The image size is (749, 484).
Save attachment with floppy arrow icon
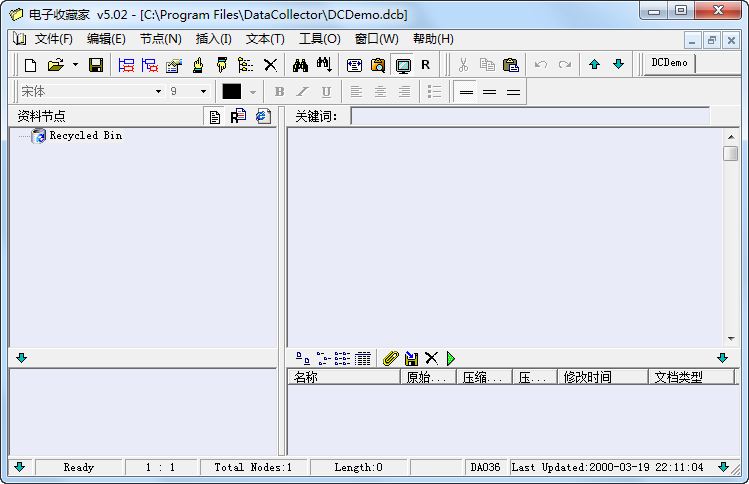(x=411, y=358)
